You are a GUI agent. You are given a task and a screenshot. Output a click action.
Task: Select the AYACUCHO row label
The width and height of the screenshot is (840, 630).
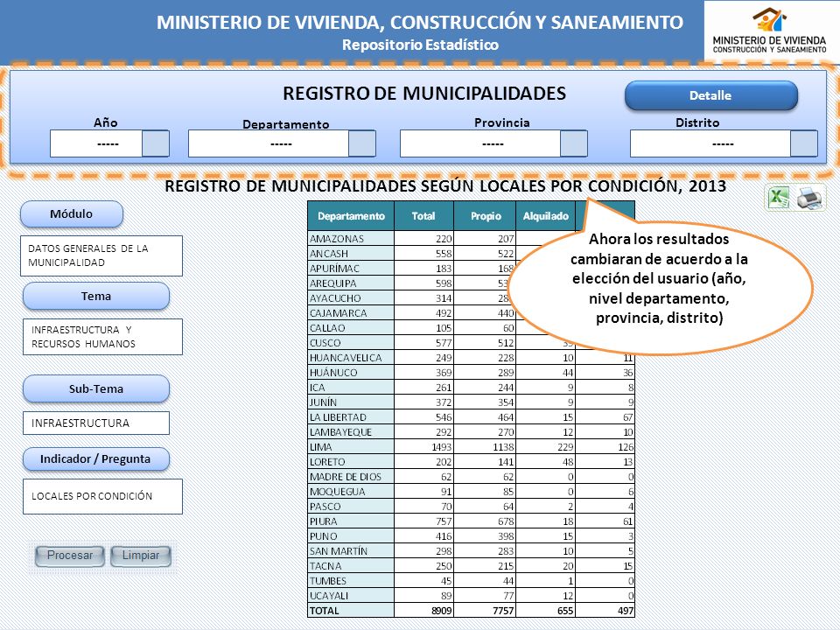click(351, 297)
